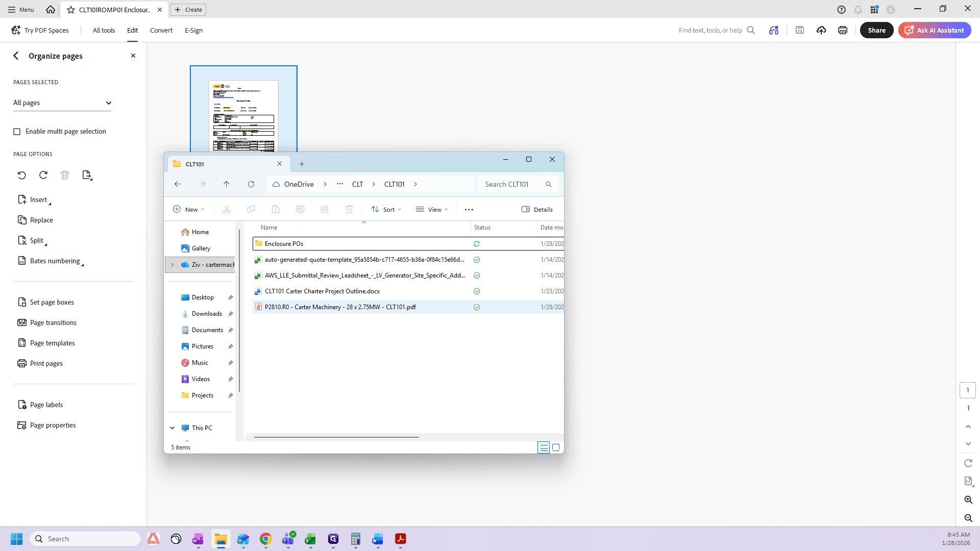Screen dimensions: 980x551
Task: Open Downloads in Explorer sidebar
Action: (207, 314)
